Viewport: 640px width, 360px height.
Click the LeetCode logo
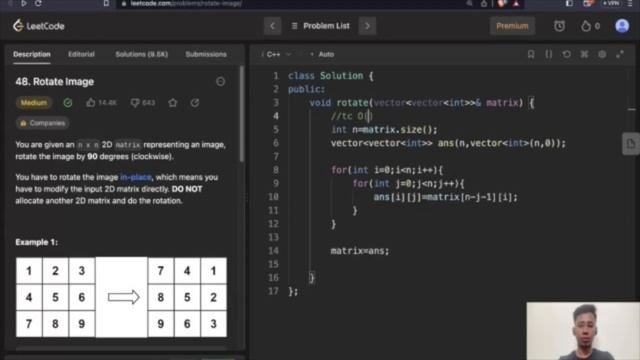[x=38, y=26]
